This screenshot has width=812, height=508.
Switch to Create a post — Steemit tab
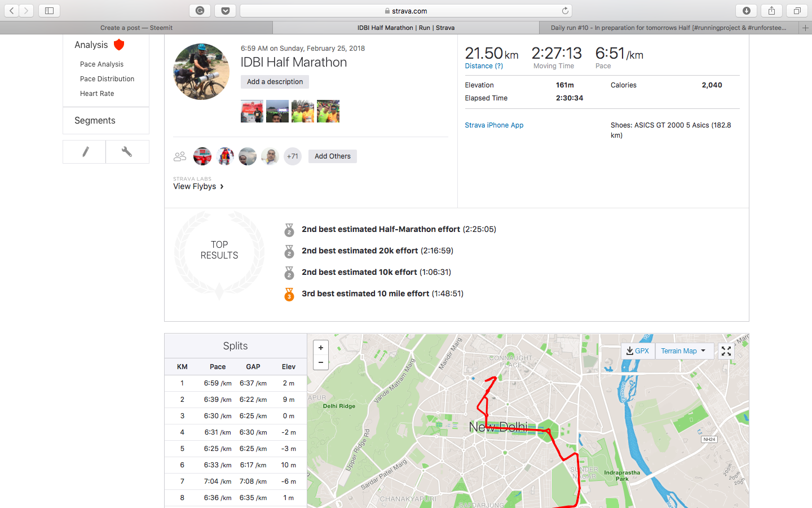[x=136, y=28]
